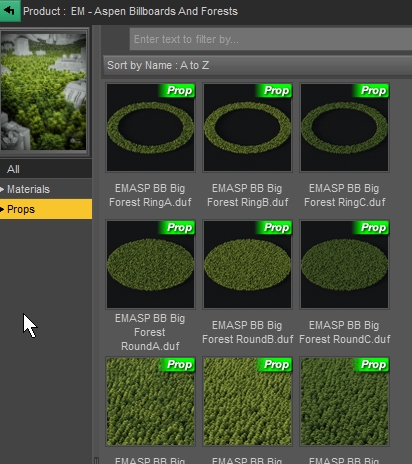Select the Big Forest RingB prop thumbnail

247,127
